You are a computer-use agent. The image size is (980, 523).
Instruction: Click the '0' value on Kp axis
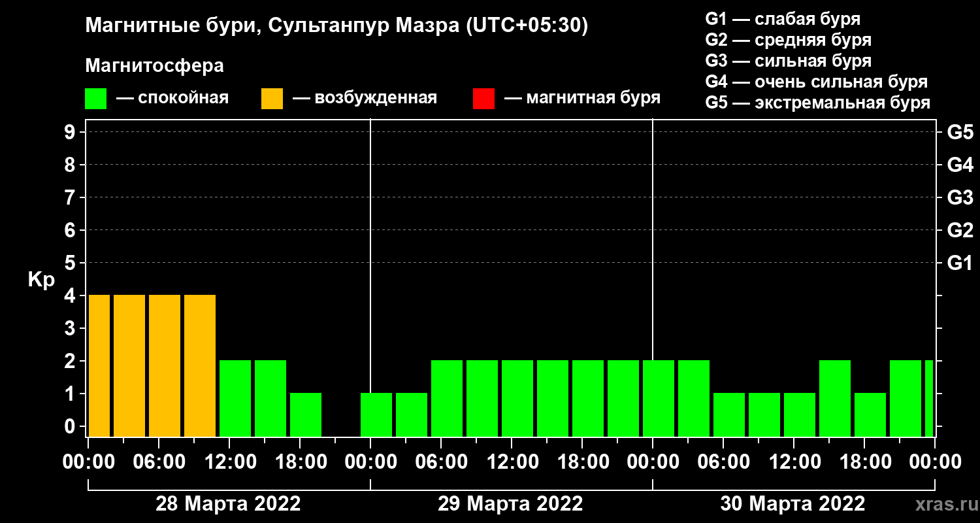[71, 426]
